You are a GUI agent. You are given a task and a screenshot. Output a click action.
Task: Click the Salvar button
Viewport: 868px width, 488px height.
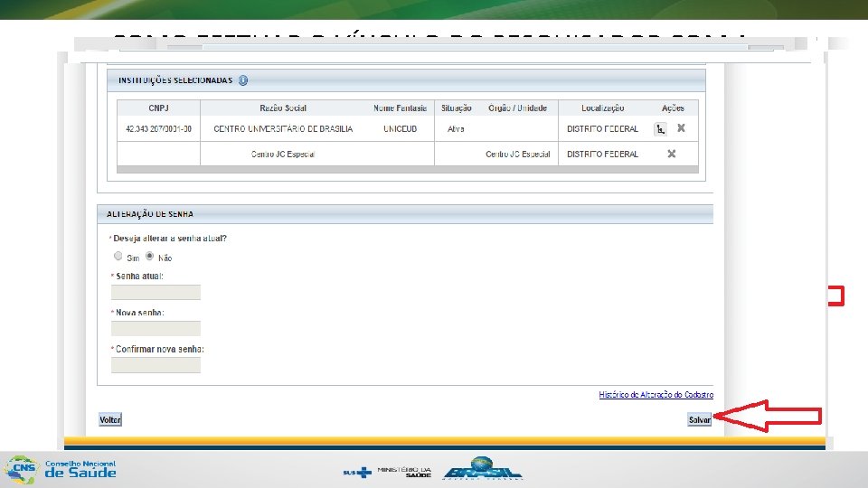click(699, 420)
